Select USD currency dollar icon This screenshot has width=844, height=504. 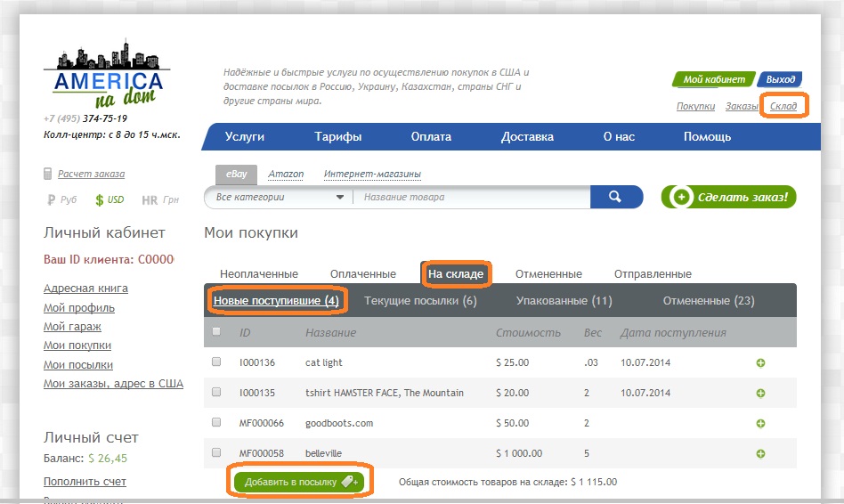(100, 200)
